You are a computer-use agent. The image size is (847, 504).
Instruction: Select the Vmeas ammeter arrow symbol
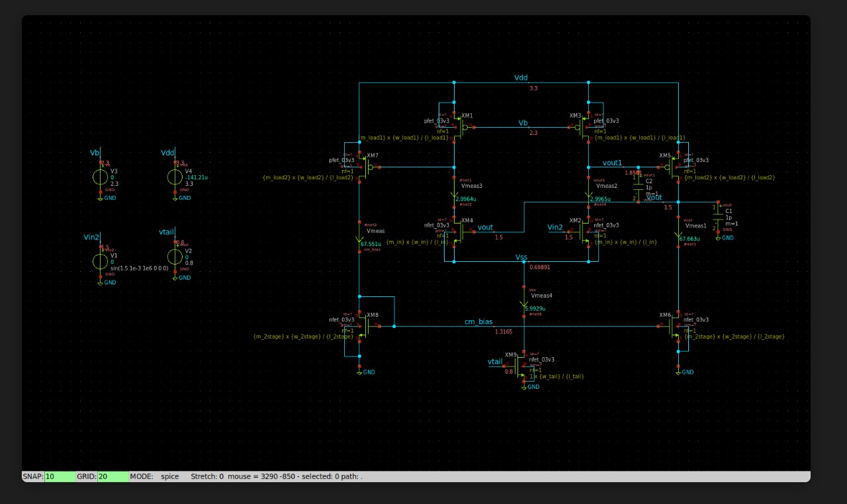tap(359, 238)
